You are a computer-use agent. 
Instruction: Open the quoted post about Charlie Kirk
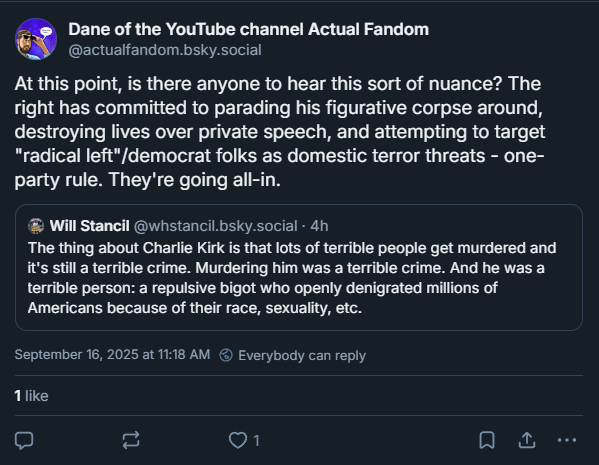(299, 267)
